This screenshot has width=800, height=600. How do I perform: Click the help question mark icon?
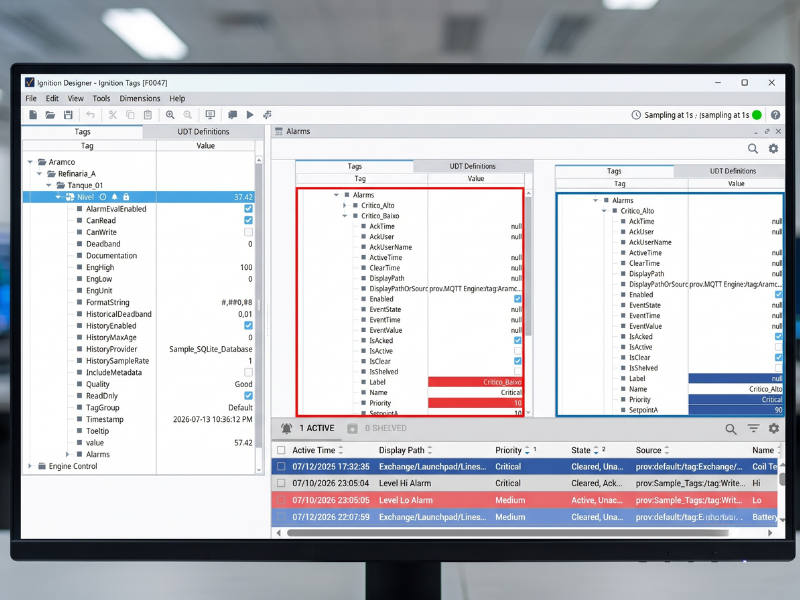coord(776,115)
